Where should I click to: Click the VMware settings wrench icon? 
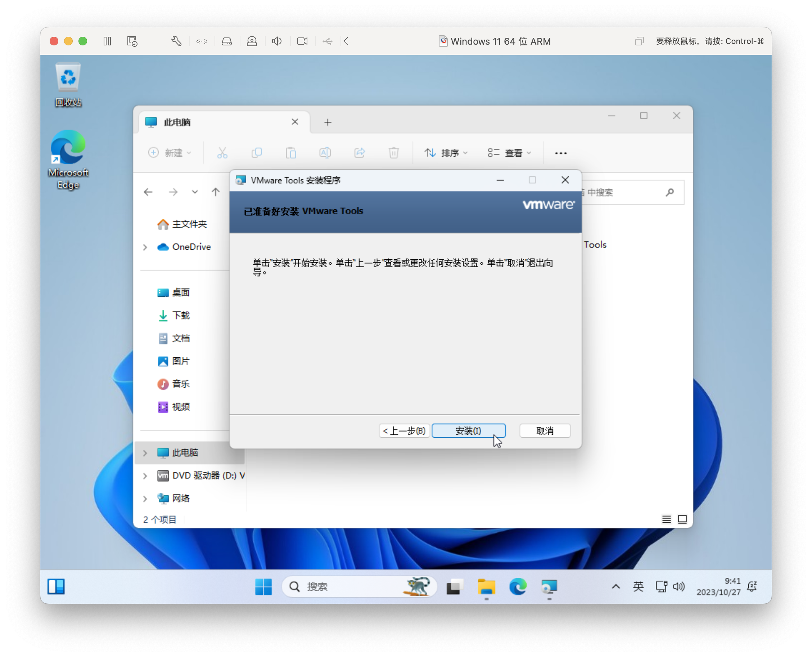click(x=176, y=41)
